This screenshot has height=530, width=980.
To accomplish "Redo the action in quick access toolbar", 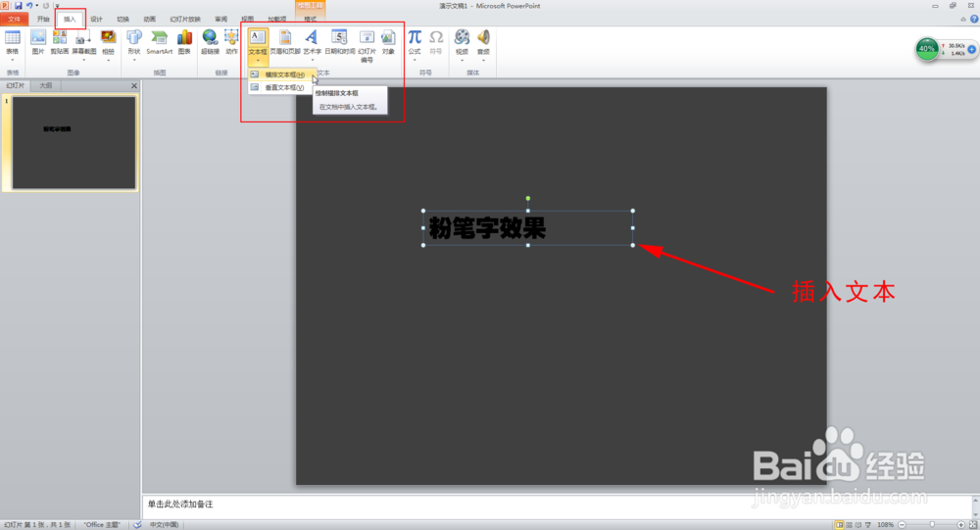I will pyautogui.click(x=46, y=6).
